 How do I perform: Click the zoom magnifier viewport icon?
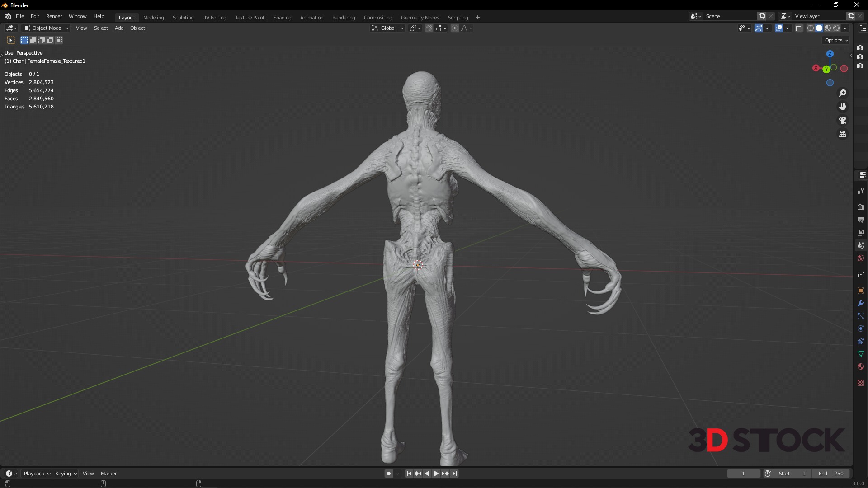point(843,93)
